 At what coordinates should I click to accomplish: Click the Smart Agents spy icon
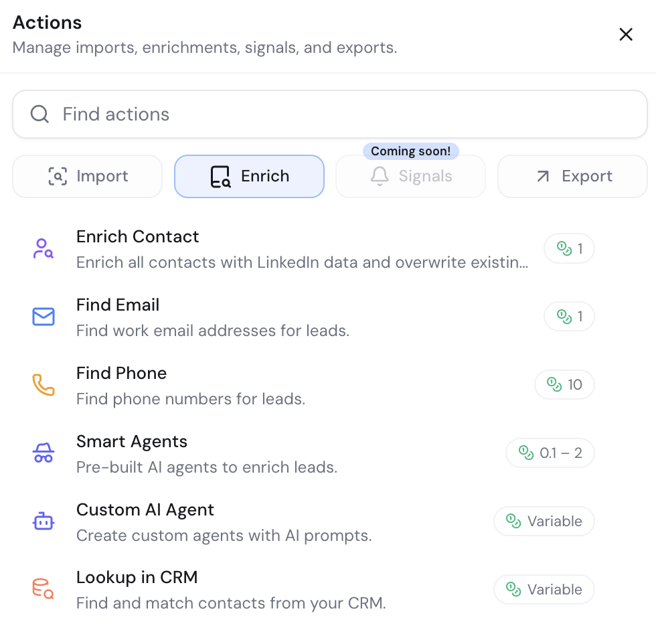pyautogui.click(x=43, y=453)
